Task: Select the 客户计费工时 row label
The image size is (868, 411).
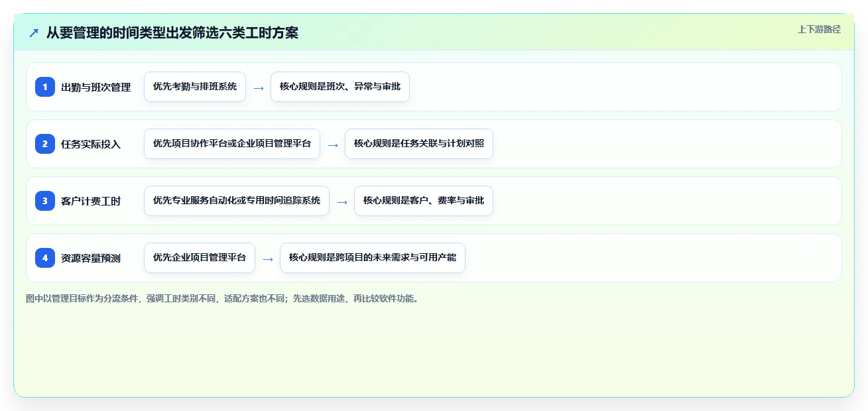Action: 91,202
